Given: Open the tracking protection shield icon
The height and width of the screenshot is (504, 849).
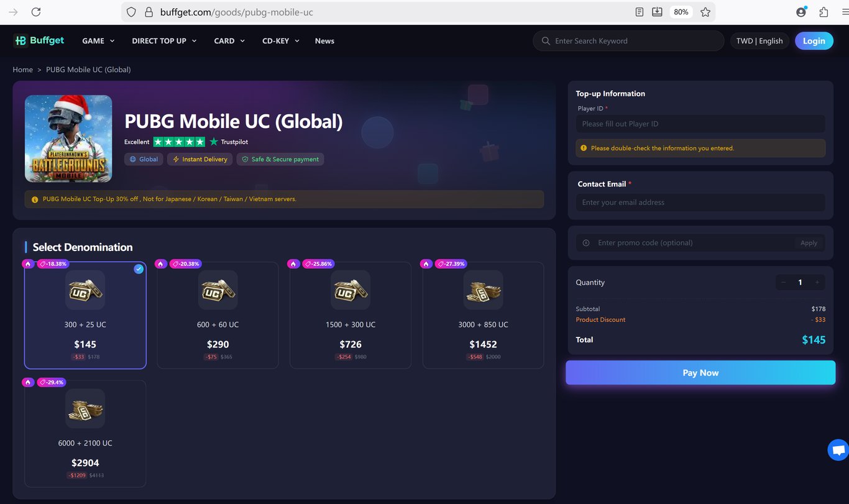Looking at the screenshot, I should click(x=131, y=12).
